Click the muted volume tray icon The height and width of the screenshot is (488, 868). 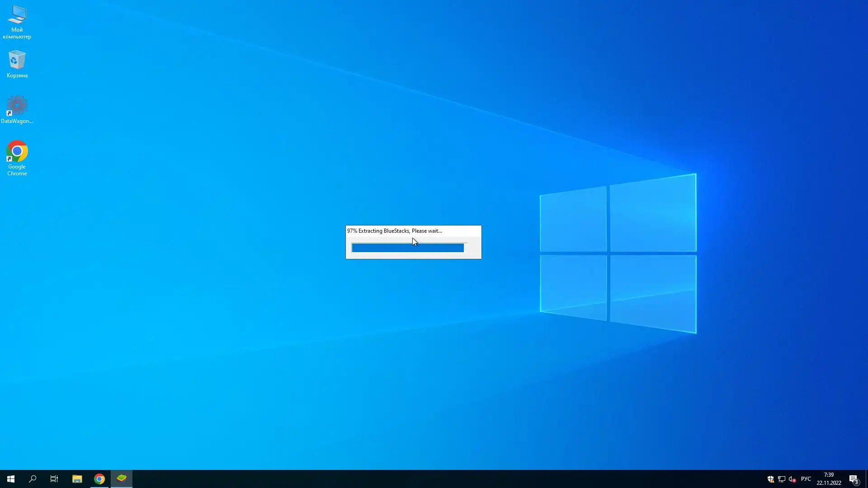(792, 479)
